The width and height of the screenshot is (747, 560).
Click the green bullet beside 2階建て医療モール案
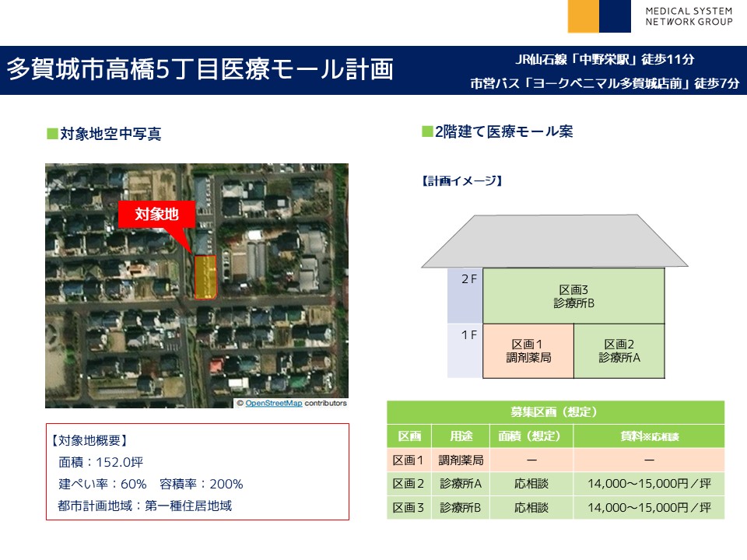427,131
